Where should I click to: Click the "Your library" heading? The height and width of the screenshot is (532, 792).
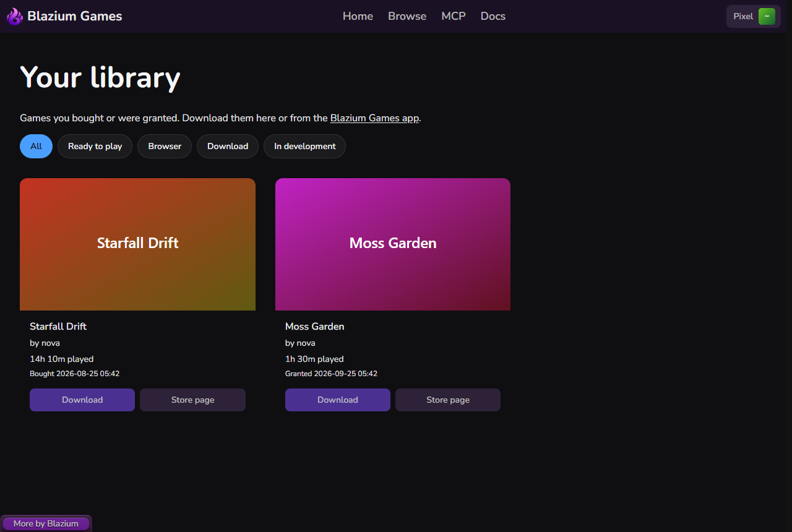point(100,77)
